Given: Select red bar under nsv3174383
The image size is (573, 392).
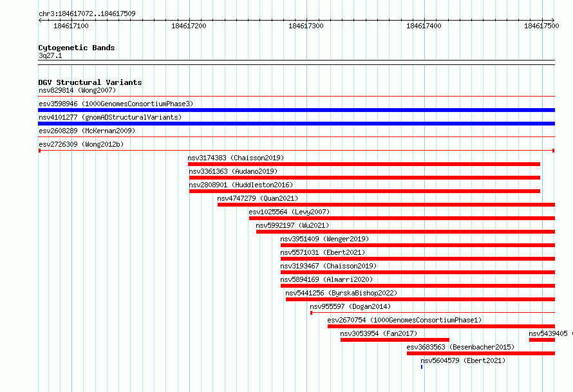Looking at the screenshot, I should click(364, 164).
